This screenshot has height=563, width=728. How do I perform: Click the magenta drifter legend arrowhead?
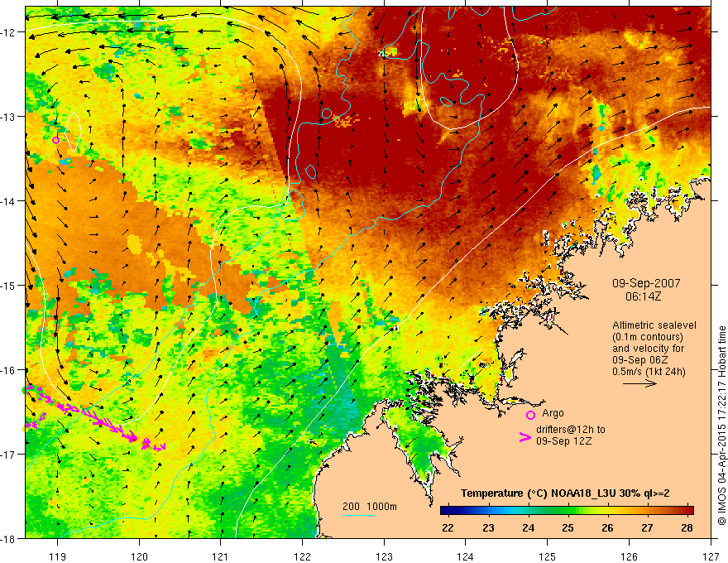tap(524, 437)
